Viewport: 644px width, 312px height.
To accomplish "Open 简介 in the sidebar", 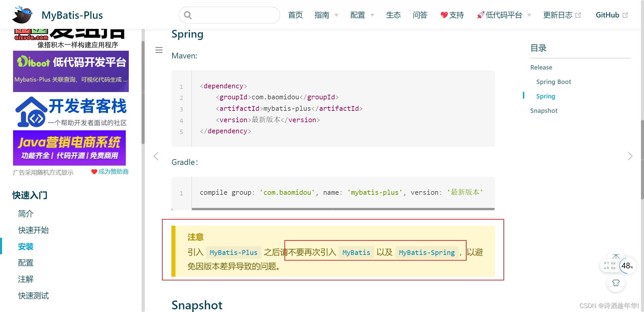I will 26,214.
